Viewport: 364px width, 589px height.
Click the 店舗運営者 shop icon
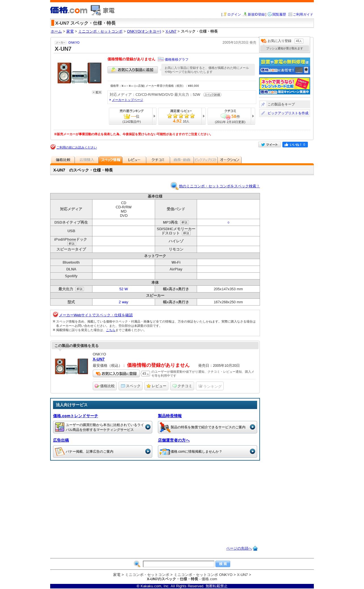pos(165,452)
